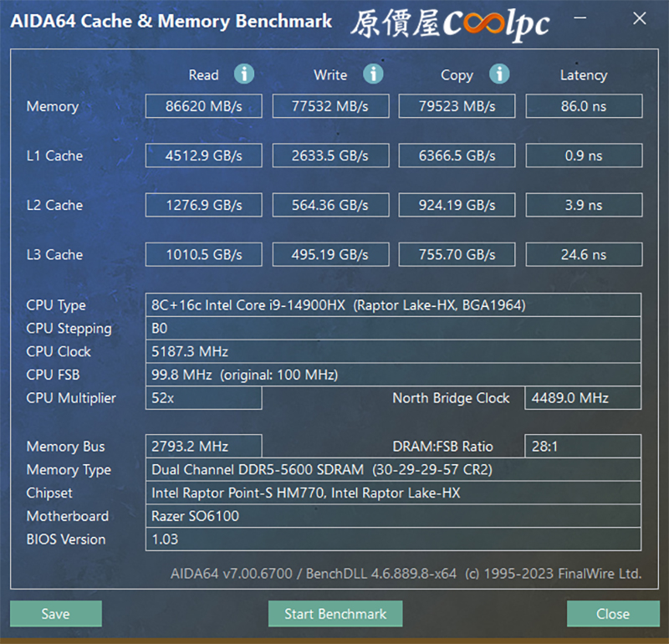Click North Bridge Clock 4489.0 MHz field
The width and height of the screenshot is (669, 644).
point(583,398)
